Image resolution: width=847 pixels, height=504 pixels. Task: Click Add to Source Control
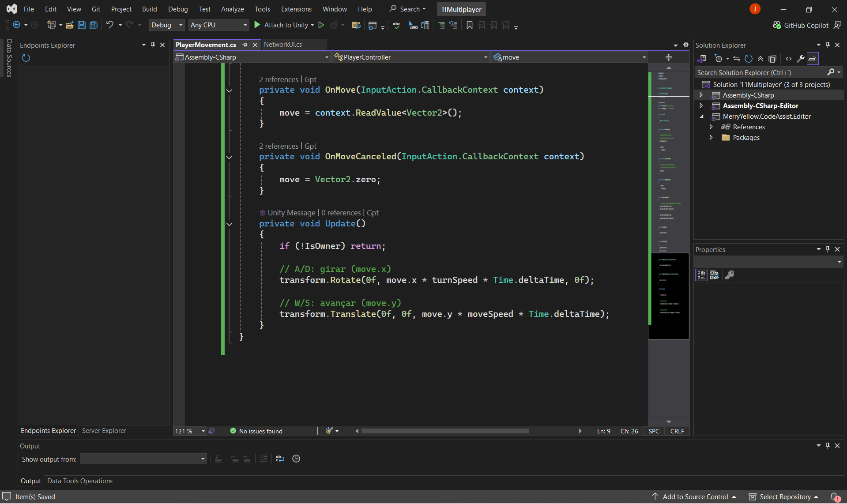pos(695,496)
